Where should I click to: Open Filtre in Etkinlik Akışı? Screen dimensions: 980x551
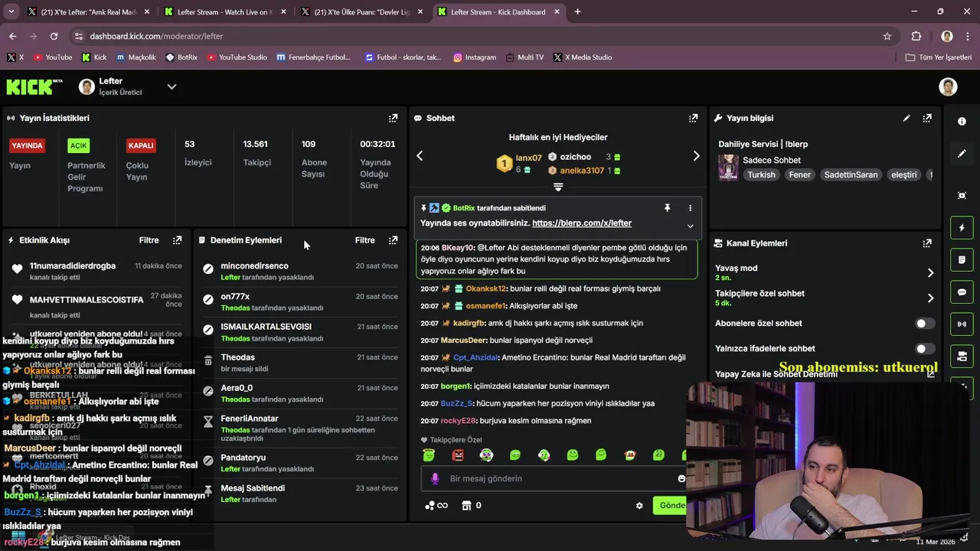click(149, 240)
